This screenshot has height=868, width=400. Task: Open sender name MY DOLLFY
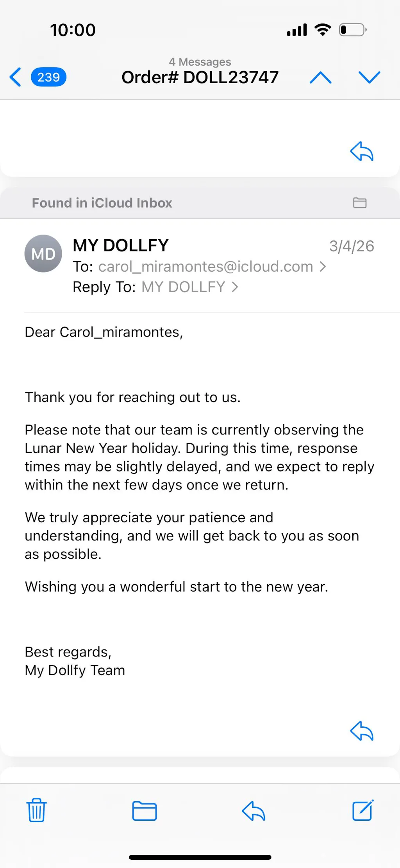pyautogui.click(x=121, y=246)
